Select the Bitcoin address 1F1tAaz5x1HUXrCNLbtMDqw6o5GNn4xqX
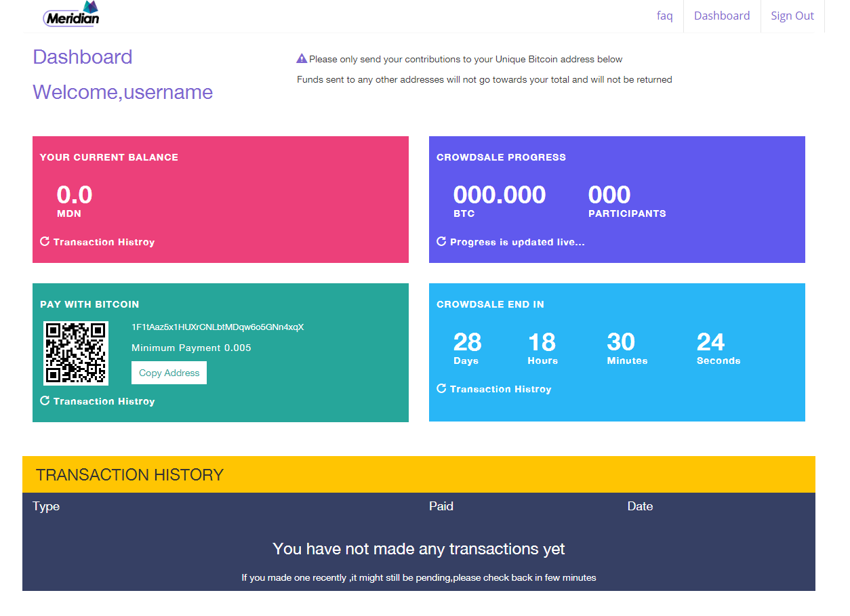Viewport: 850px width, 616px height. tap(218, 327)
